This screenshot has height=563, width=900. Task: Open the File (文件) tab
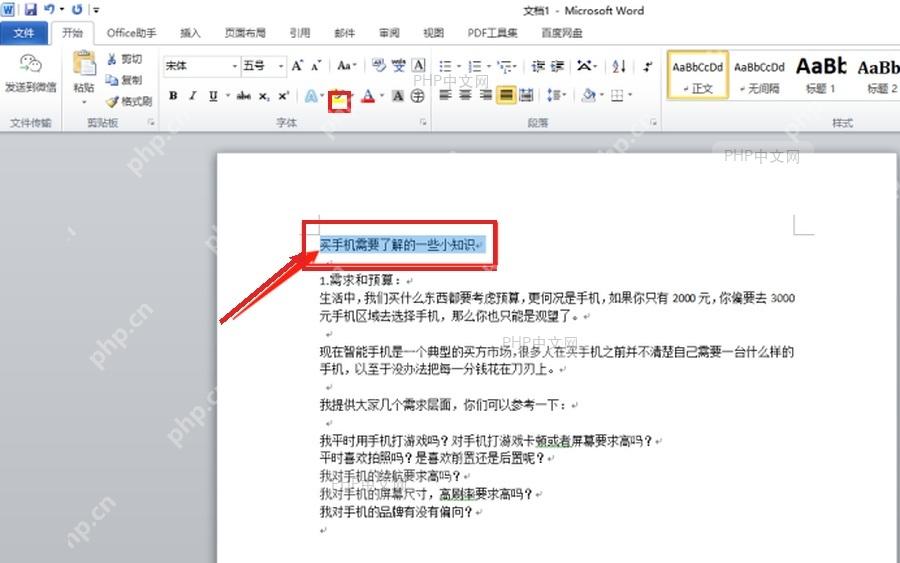tap(24, 33)
